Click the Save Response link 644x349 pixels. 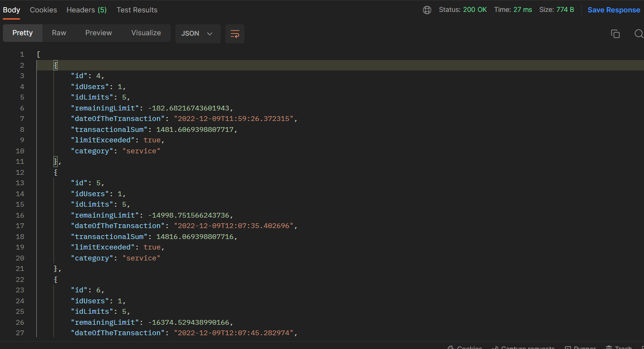click(x=613, y=10)
